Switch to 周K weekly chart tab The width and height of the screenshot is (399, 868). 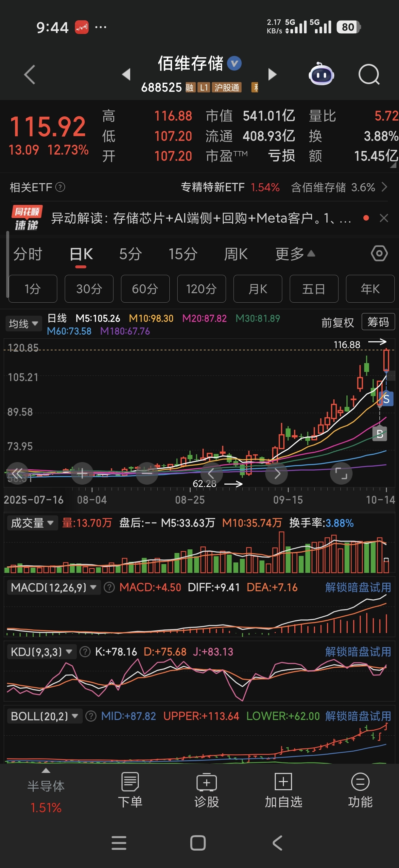(236, 254)
